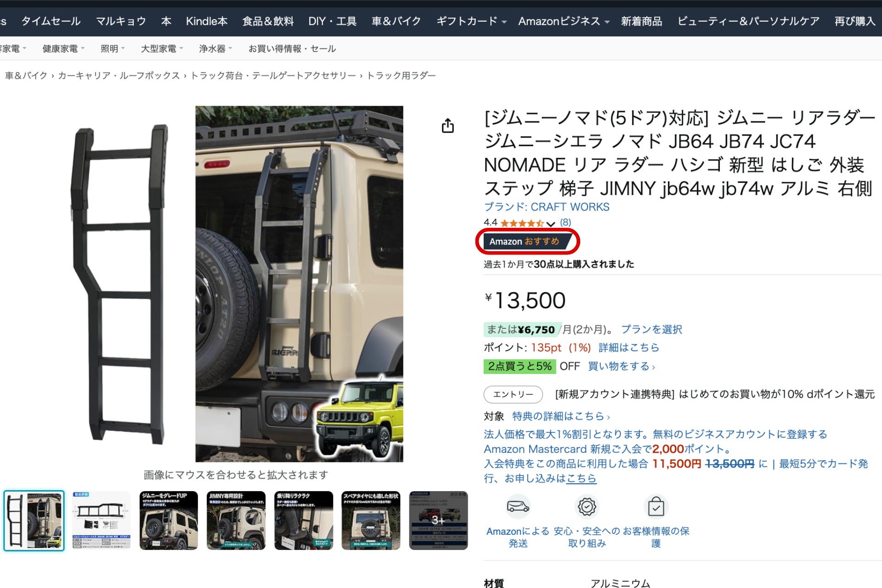Click the share icon beside product image
This screenshot has width=882, height=588.
tap(447, 125)
